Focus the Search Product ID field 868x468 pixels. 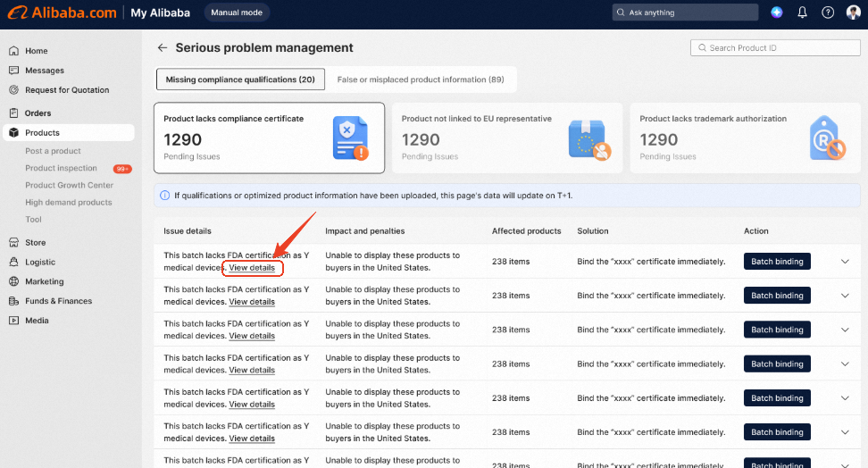[775, 47]
